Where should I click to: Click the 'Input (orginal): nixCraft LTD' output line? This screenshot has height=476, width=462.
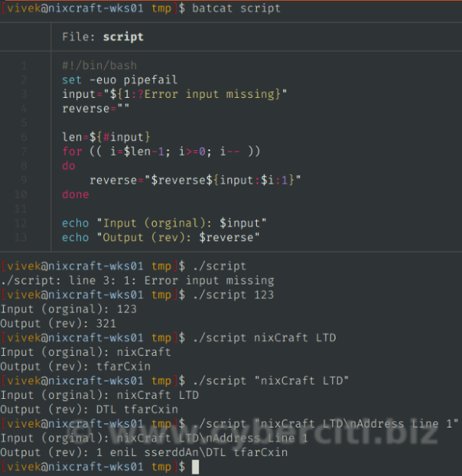[99, 395]
